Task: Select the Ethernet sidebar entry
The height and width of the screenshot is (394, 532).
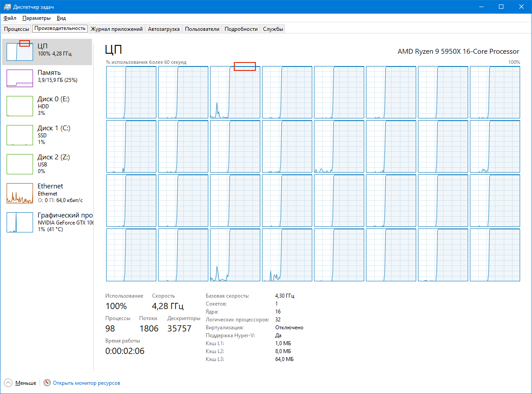Action: pyautogui.click(x=48, y=193)
